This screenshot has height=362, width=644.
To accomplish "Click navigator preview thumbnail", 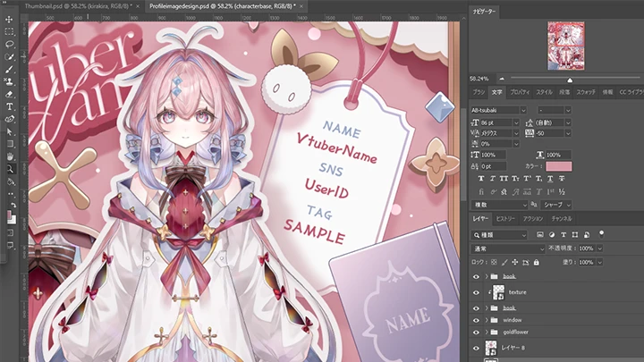I will (x=566, y=46).
